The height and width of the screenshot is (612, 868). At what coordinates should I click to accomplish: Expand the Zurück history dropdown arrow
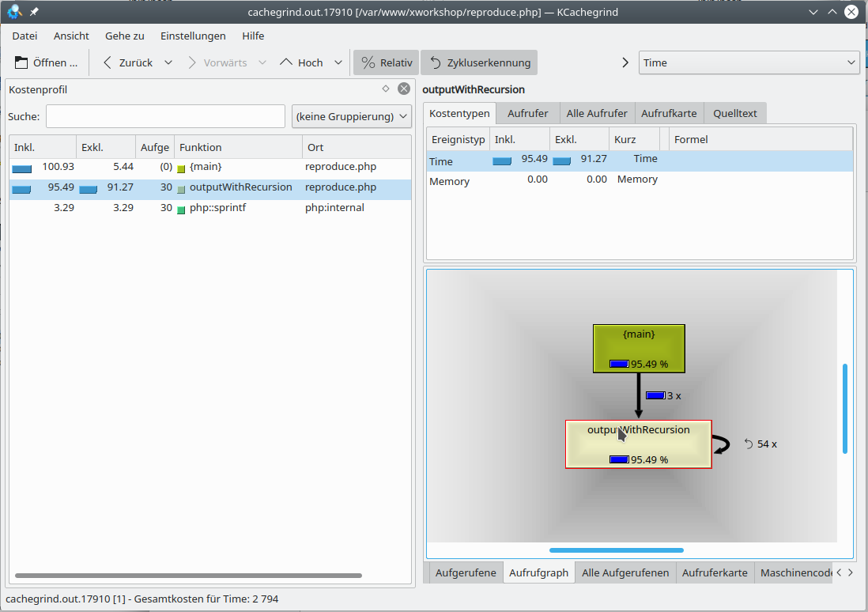168,62
